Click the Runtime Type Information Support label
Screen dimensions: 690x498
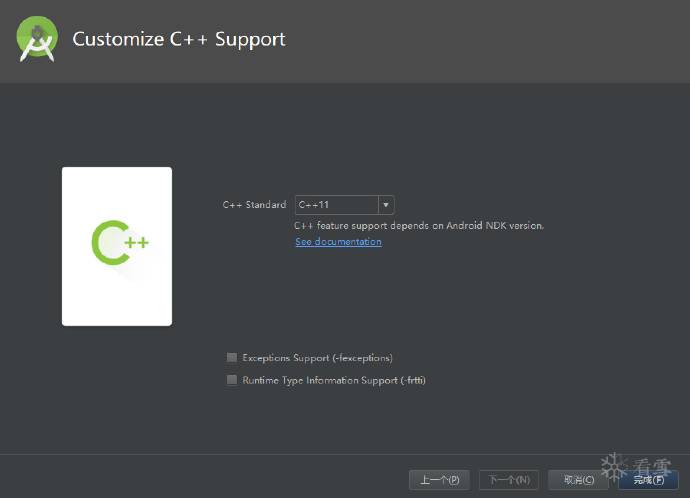click(334, 380)
